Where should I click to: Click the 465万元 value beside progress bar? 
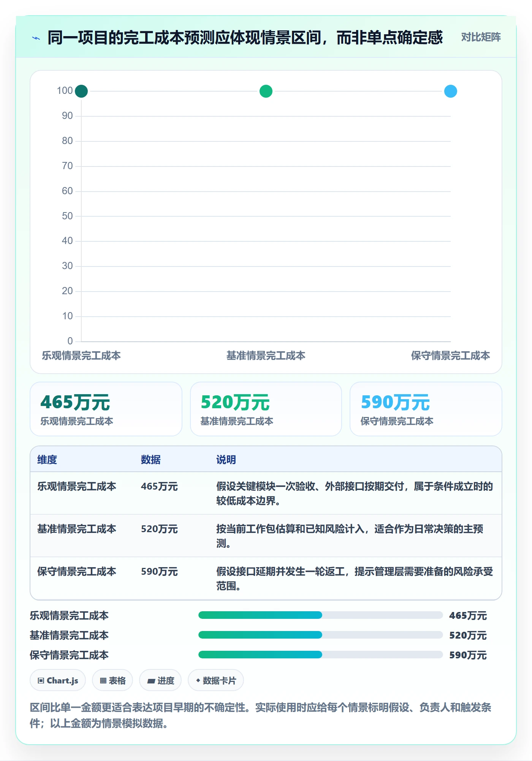(x=468, y=616)
